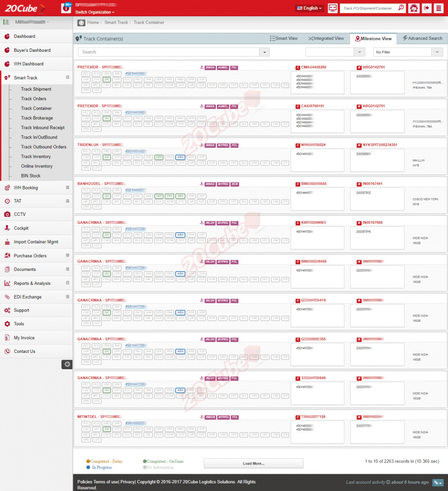Click the headset support icon in top bar
This screenshot has width=448, height=491.
(x=413, y=8)
